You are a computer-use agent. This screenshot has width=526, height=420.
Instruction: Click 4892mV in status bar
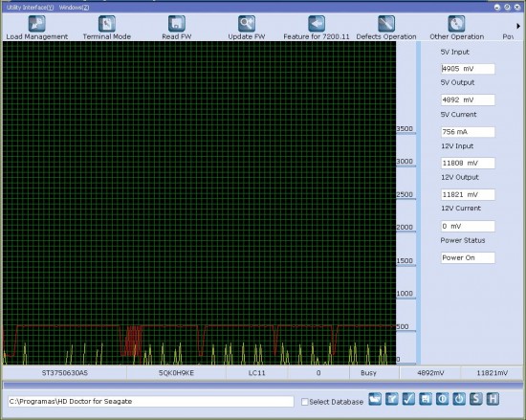coord(430,373)
